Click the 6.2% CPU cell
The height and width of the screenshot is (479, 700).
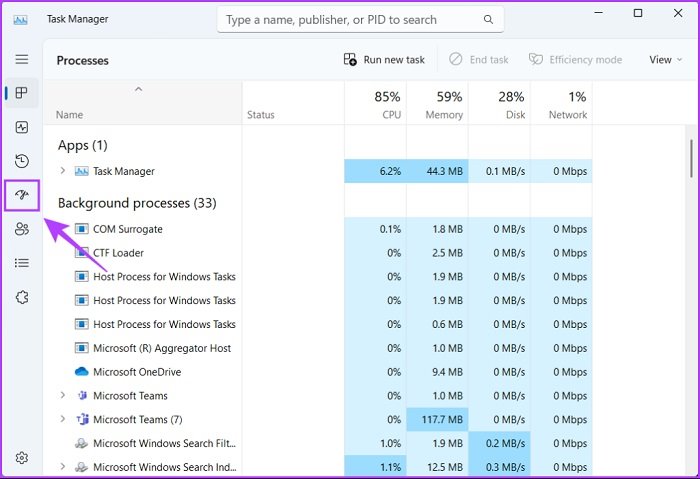pos(375,171)
